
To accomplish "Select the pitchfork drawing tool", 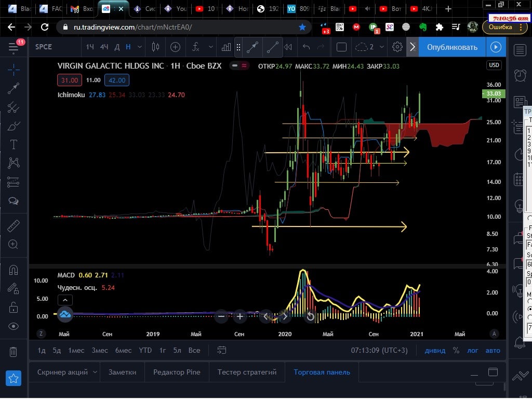I will (x=14, y=107).
